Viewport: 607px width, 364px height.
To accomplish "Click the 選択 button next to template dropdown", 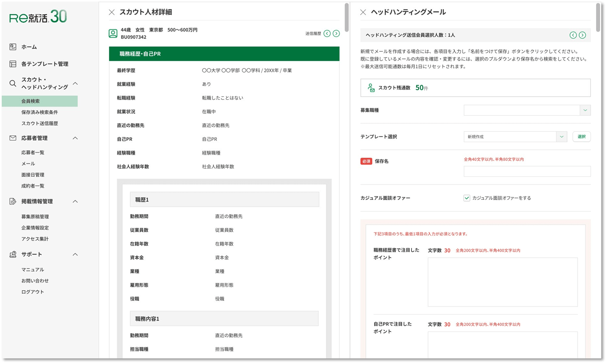I will 581,136.
